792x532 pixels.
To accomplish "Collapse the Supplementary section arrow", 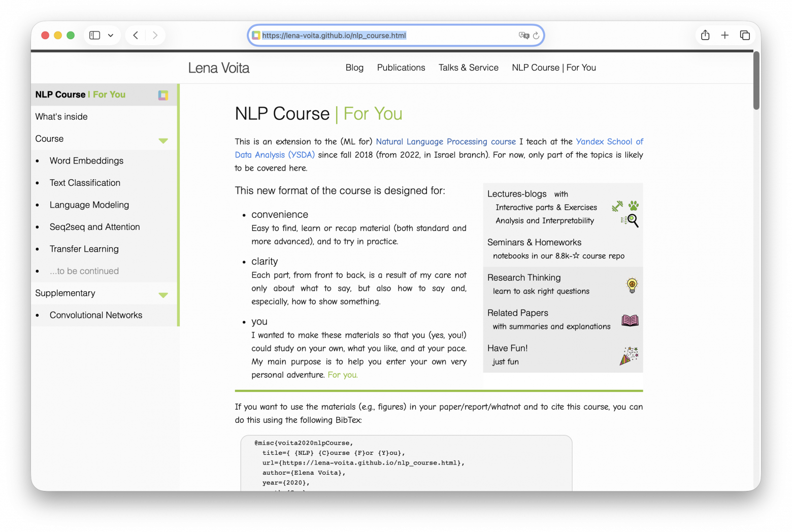I will 163,295.
